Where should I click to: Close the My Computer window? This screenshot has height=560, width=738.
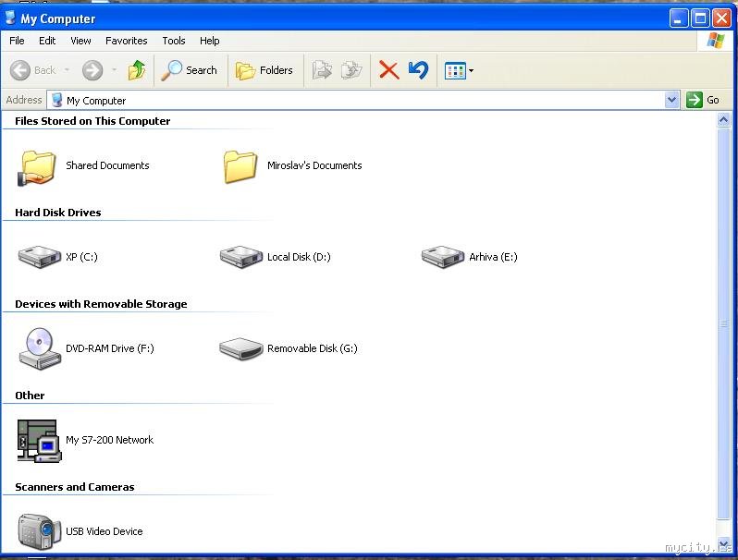coord(721,18)
